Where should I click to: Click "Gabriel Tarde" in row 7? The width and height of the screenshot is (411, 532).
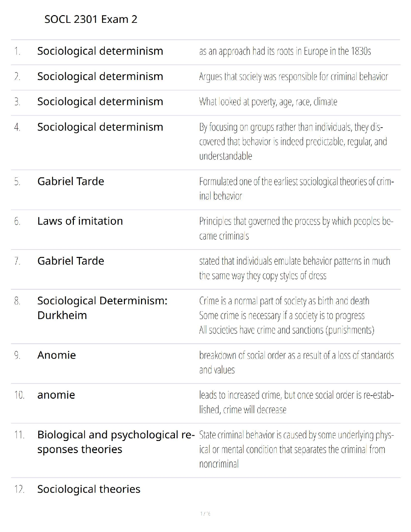pyautogui.click(x=71, y=261)
